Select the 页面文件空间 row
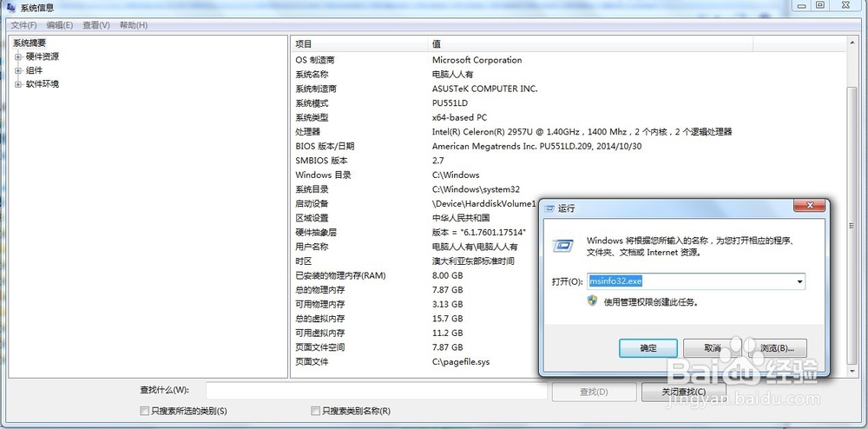868x429 pixels. coord(415,347)
